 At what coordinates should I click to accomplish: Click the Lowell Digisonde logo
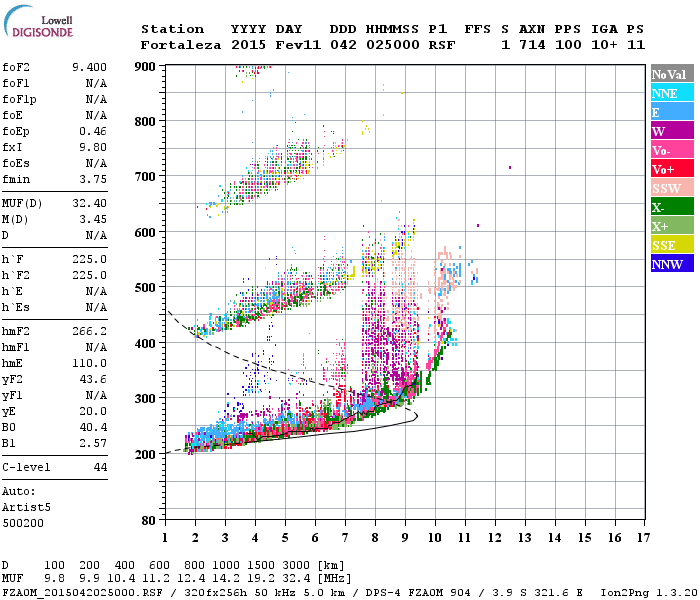(38, 22)
